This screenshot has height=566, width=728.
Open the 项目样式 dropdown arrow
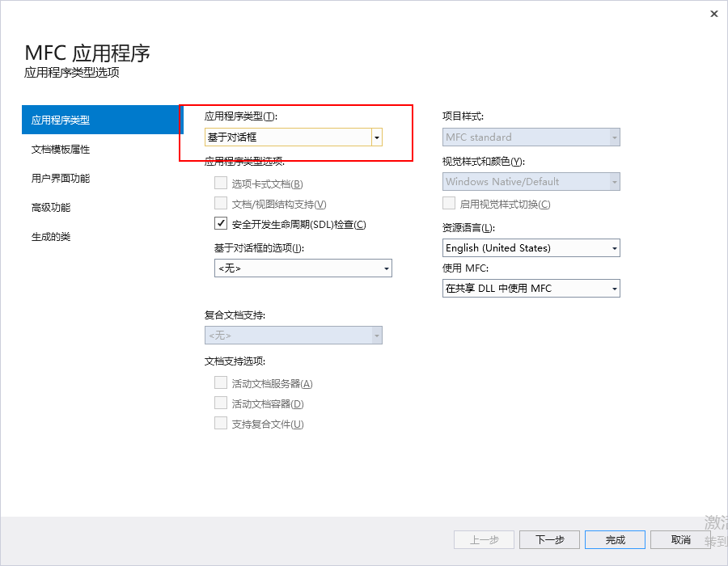coord(613,137)
